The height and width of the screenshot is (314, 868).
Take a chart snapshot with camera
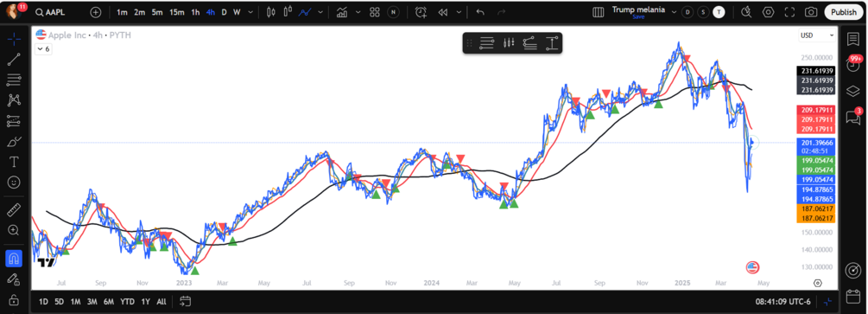pyautogui.click(x=811, y=12)
